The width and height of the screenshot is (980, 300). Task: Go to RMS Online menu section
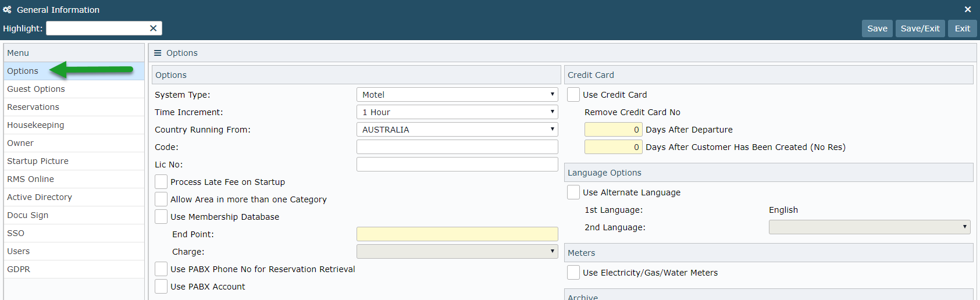pyautogui.click(x=30, y=179)
